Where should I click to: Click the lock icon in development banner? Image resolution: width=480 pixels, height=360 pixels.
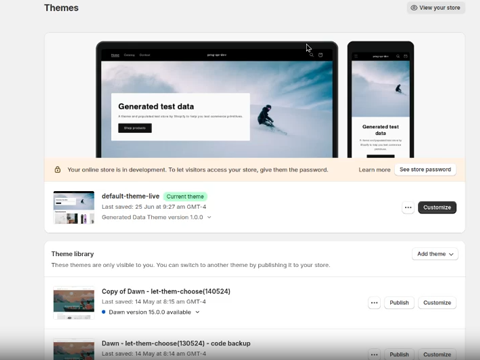[x=58, y=170]
